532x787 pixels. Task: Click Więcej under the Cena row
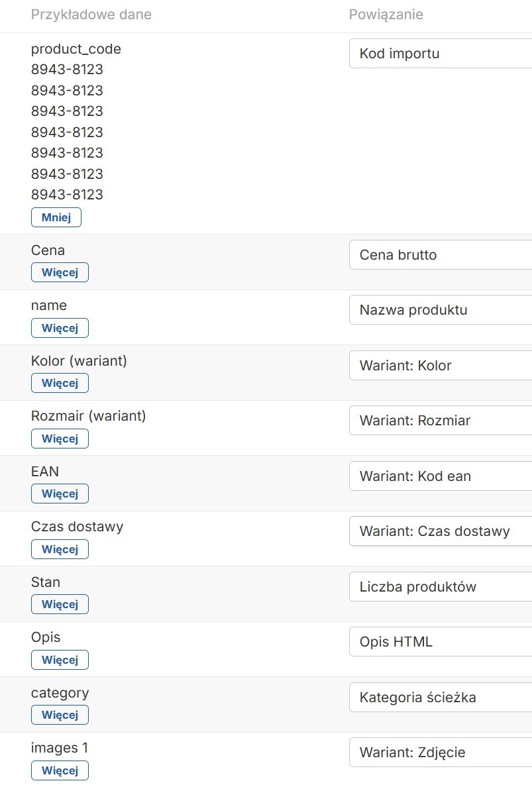coord(60,272)
